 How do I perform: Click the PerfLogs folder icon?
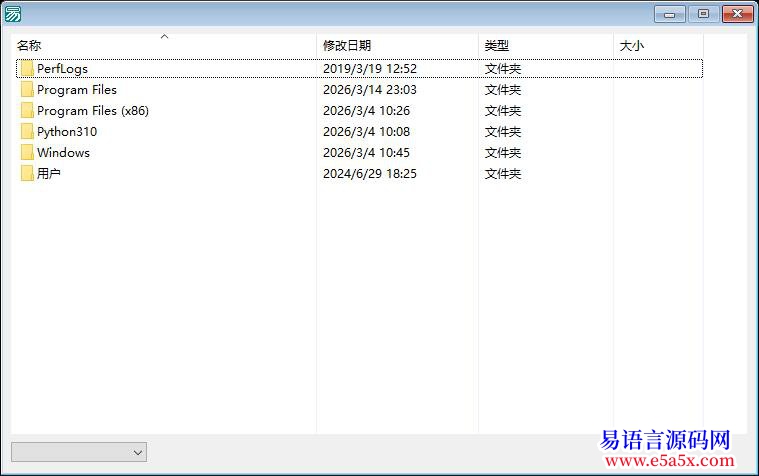coord(27,69)
